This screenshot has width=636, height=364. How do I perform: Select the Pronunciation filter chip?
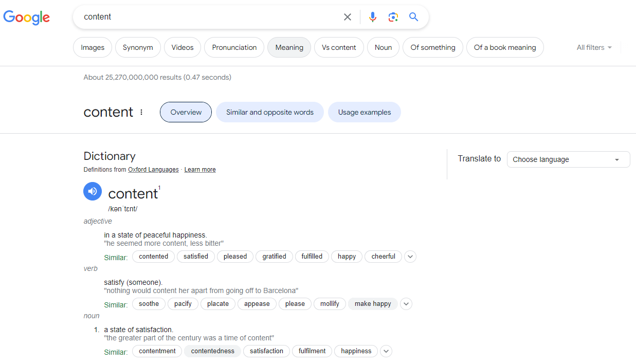point(234,47)
